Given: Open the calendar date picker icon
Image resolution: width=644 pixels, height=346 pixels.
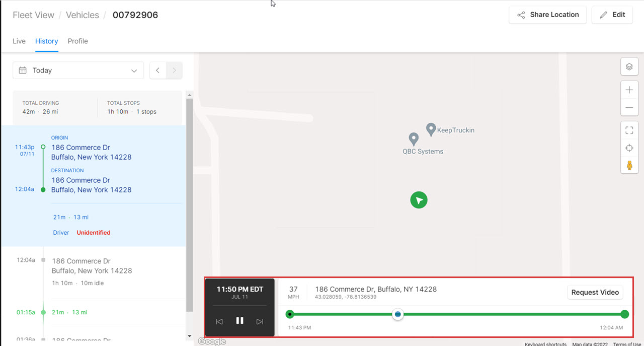Looking at the screenshot, I should tap(23, 70).
